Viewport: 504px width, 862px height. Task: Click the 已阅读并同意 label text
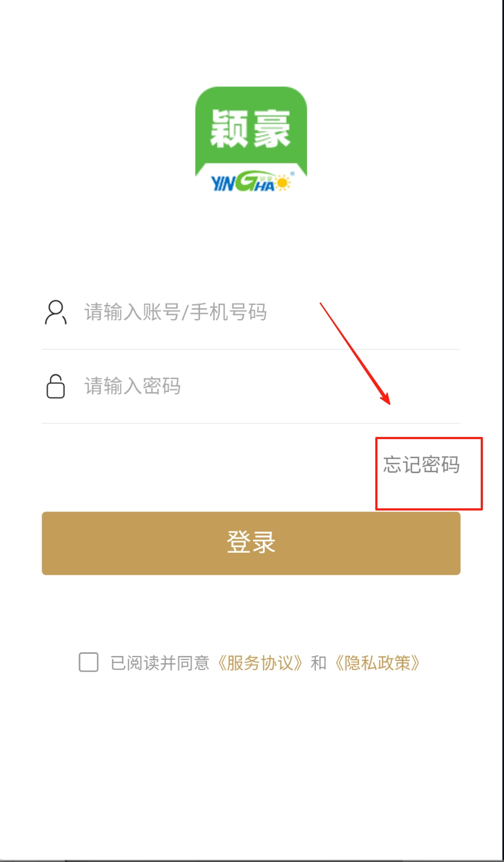coord(160,663)
